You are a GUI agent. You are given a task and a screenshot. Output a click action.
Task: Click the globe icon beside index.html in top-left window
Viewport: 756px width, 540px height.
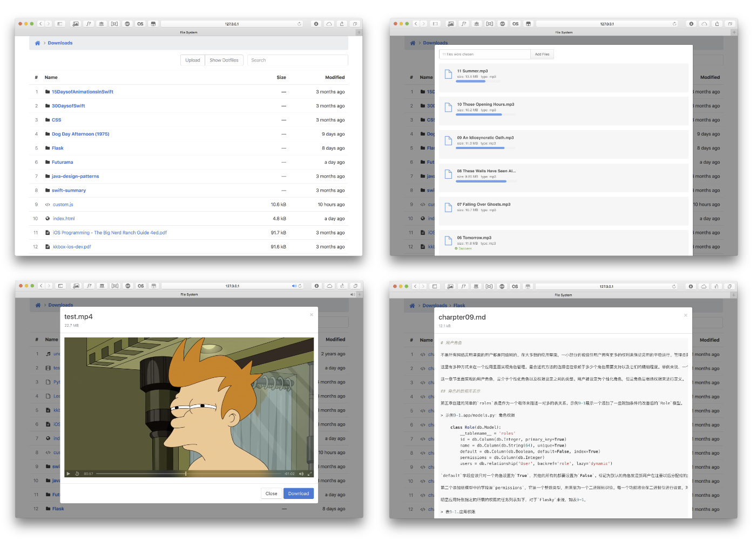point(48,219)
